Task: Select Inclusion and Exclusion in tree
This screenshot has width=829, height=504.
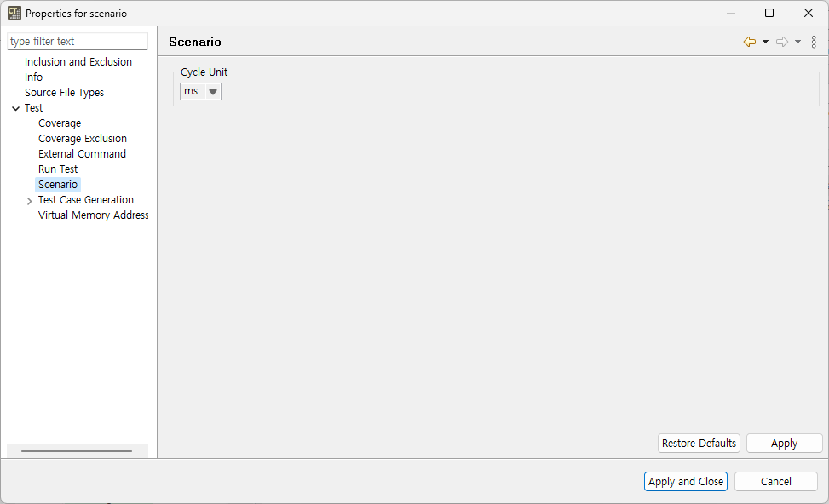Action: pos(78,62)
